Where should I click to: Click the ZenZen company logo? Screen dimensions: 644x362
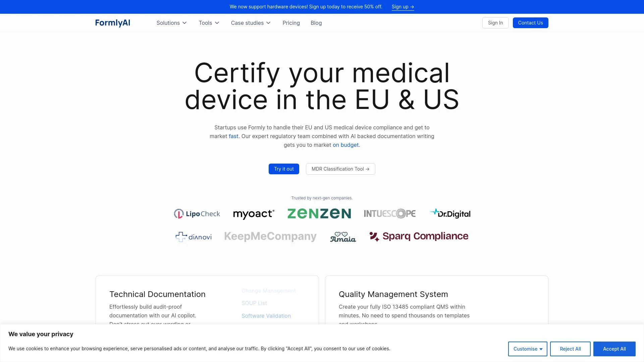click(x=319, y=214)
